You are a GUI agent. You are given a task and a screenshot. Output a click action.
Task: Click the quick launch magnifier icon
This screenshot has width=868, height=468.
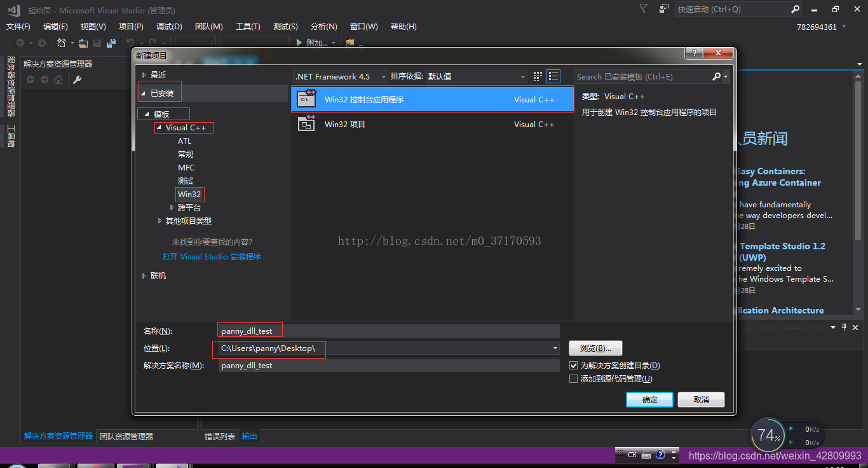click(796, 9)
